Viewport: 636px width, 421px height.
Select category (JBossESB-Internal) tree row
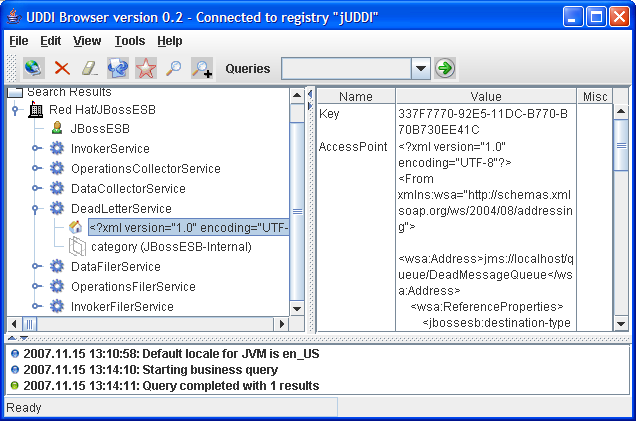171,247
